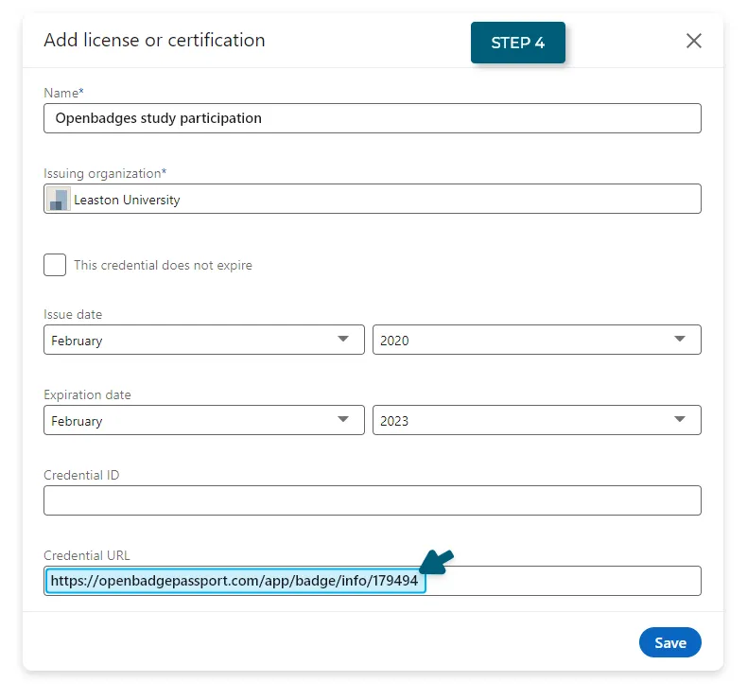The height and width of the screenshot is (700, 747).
Task: Expand the Issue date 2020 selector
Action: [537, 340]
